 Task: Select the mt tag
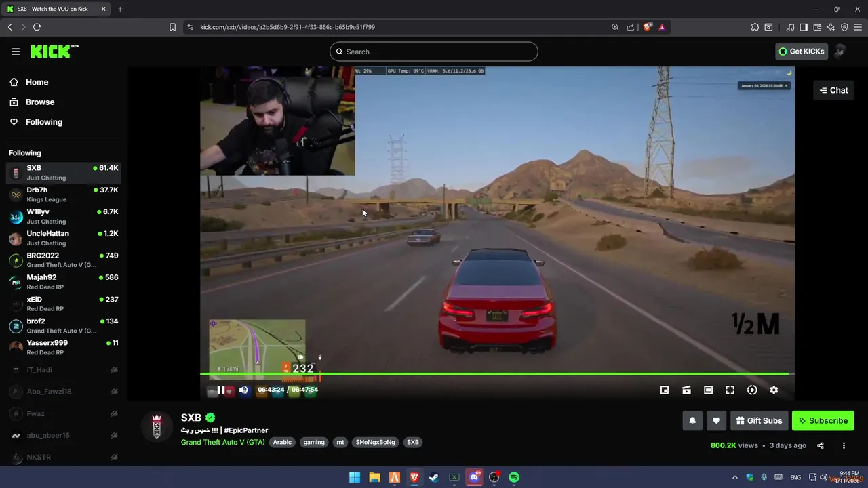click(340, 442)
